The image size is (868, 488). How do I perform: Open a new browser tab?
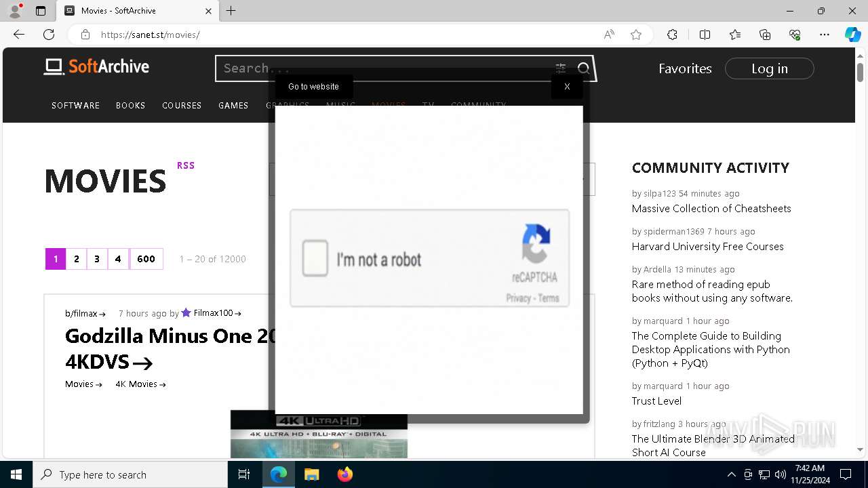(231, 11)
